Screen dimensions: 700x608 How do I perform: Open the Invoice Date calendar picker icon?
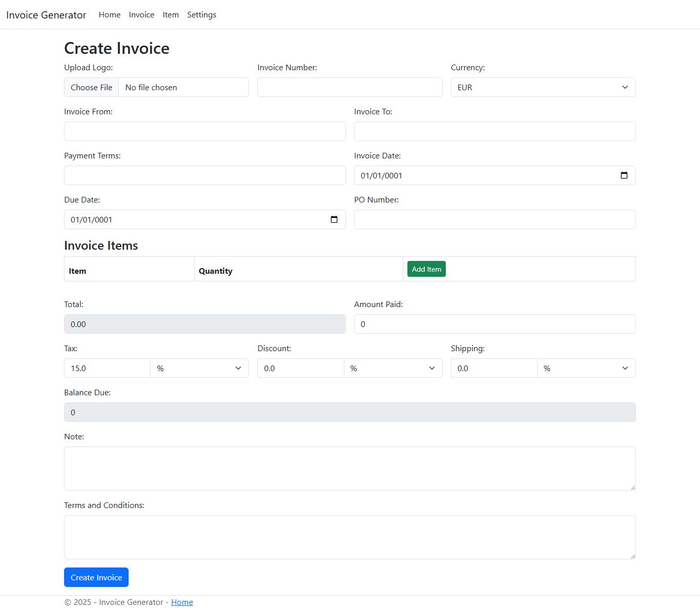coord(624,175)
